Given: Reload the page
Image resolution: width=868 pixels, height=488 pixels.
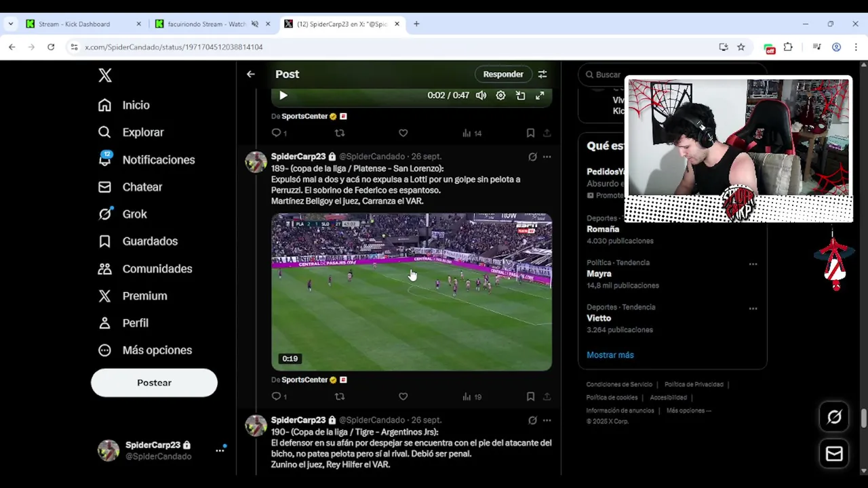Looking at the screenshot, I should 51,47.
